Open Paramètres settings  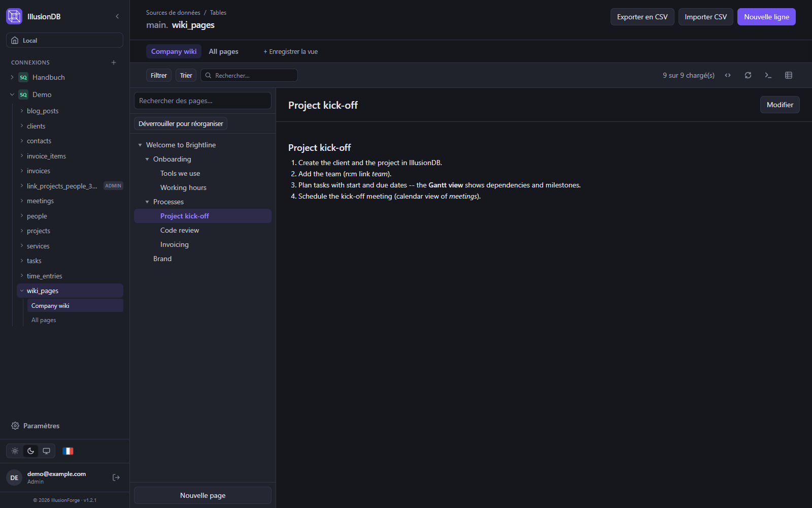(x=36, y=426)
